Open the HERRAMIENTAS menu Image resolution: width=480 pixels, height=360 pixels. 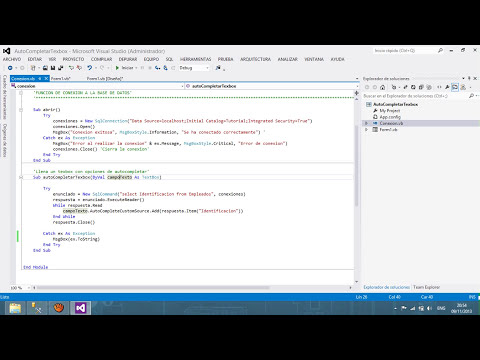[x=196, y=59]
